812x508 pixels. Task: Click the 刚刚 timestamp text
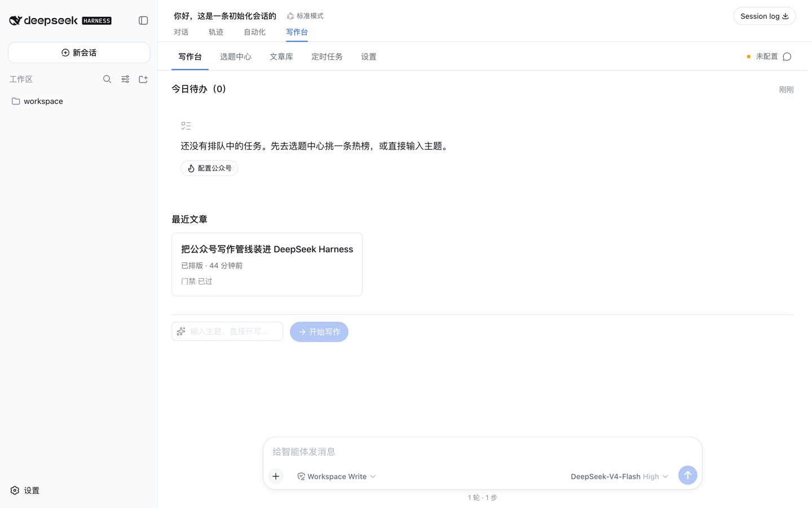click(x=786, y=90)
